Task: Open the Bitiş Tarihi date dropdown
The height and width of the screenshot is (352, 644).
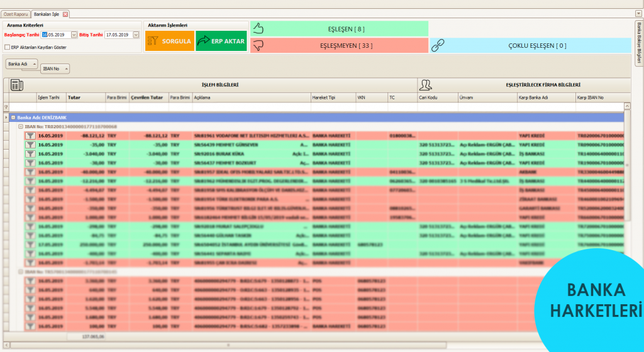Action: (136, 35)
